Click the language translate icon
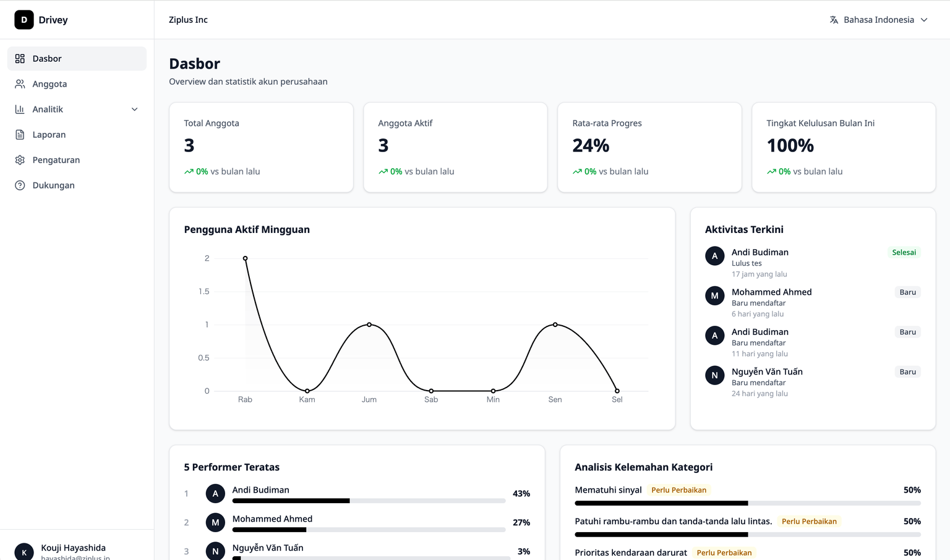The height and width of the screenshot is (560, 950). [834, 20]
